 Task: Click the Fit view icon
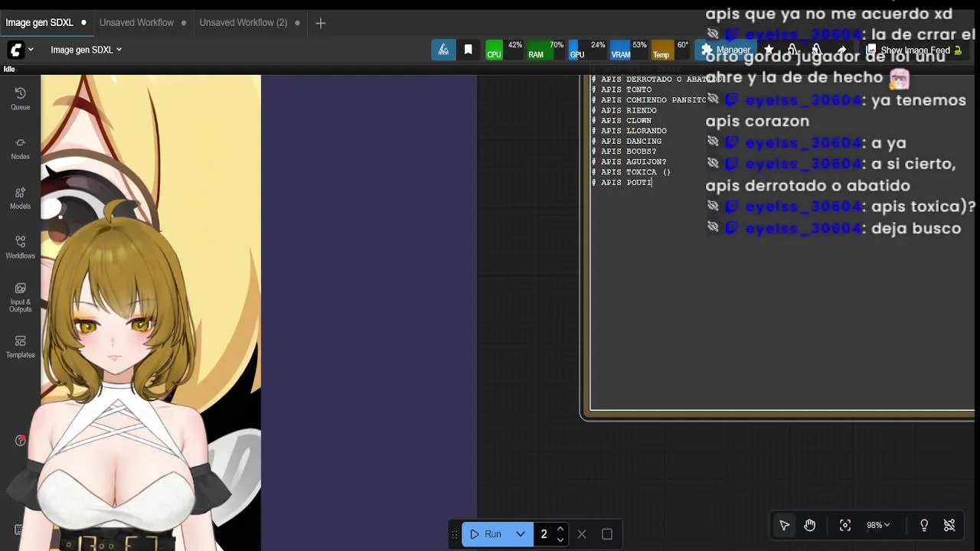point(845,525)
